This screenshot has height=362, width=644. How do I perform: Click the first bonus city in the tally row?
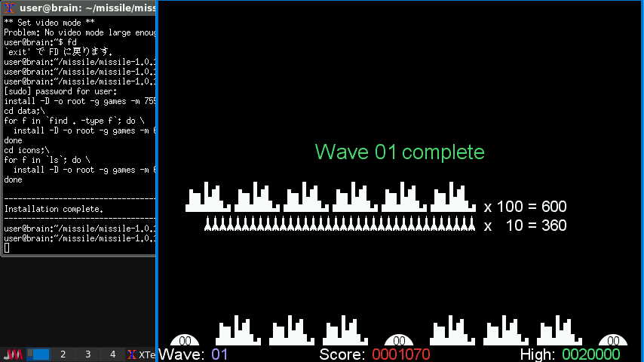tap(208, 198)
